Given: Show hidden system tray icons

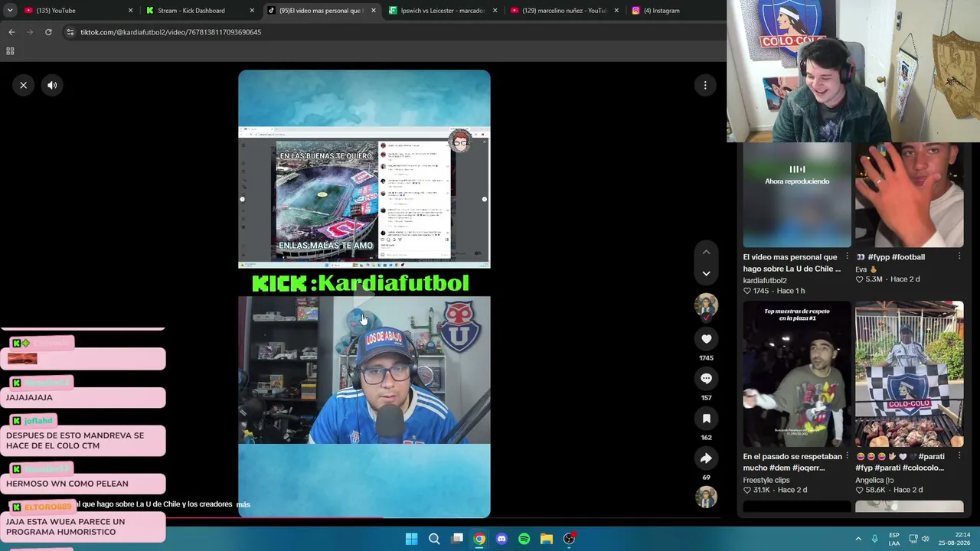Looking at the screenshot, I should pos(858,539).
